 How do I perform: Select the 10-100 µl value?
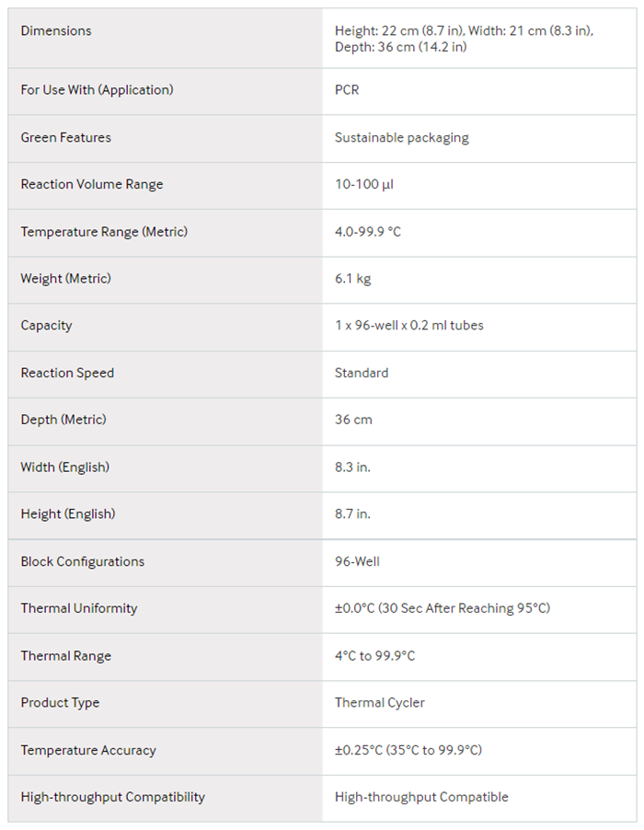363,185
